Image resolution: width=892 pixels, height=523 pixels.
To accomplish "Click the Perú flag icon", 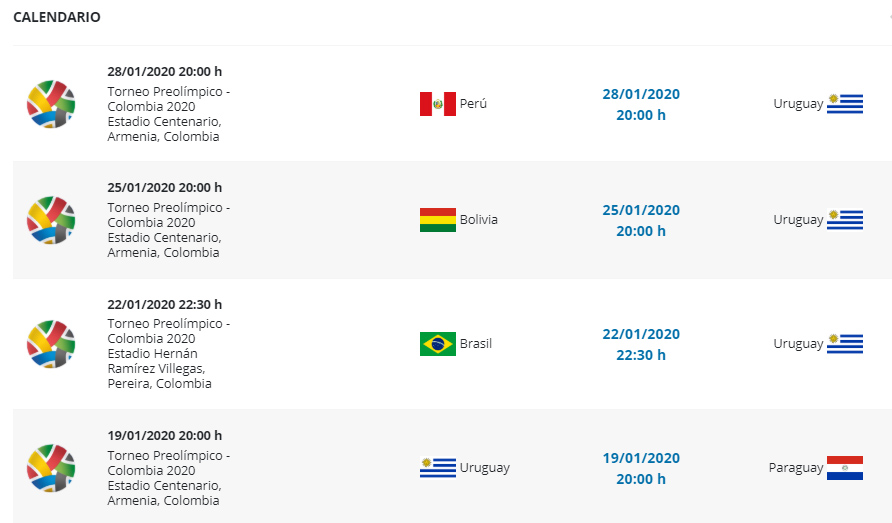I will pos(437,104).
